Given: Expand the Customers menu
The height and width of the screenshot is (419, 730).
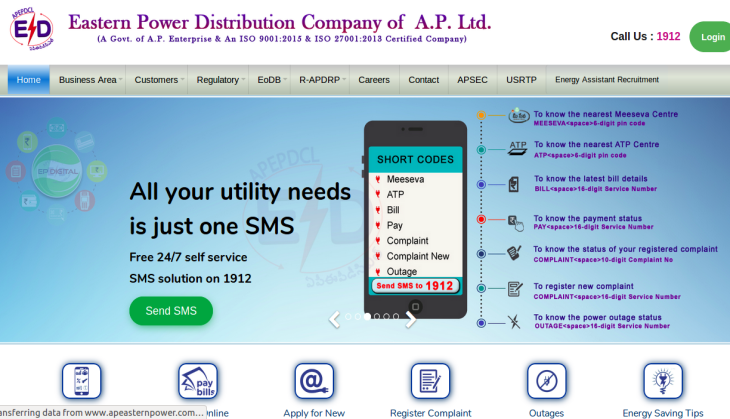Looking at the screenshot, I should click(x=156, y=80).
